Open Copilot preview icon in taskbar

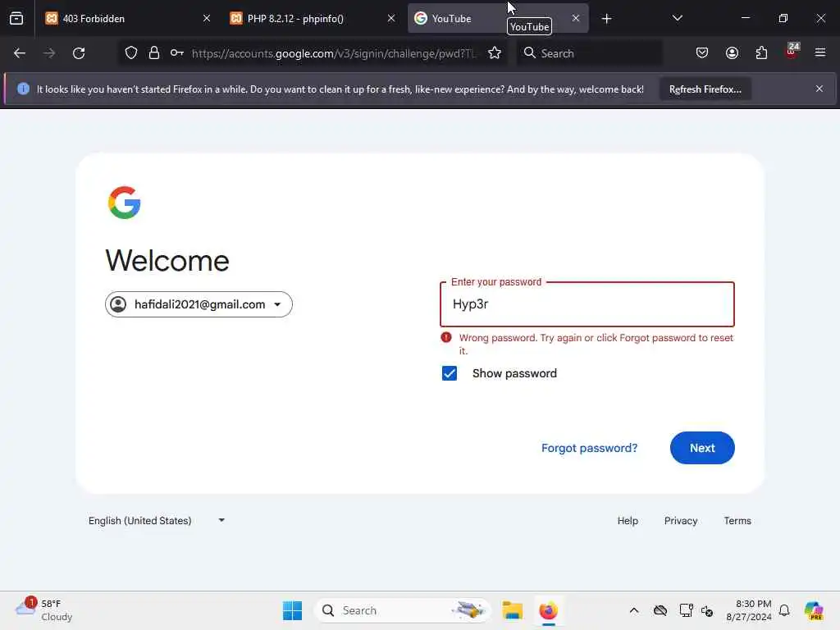[x=813, y=610]
